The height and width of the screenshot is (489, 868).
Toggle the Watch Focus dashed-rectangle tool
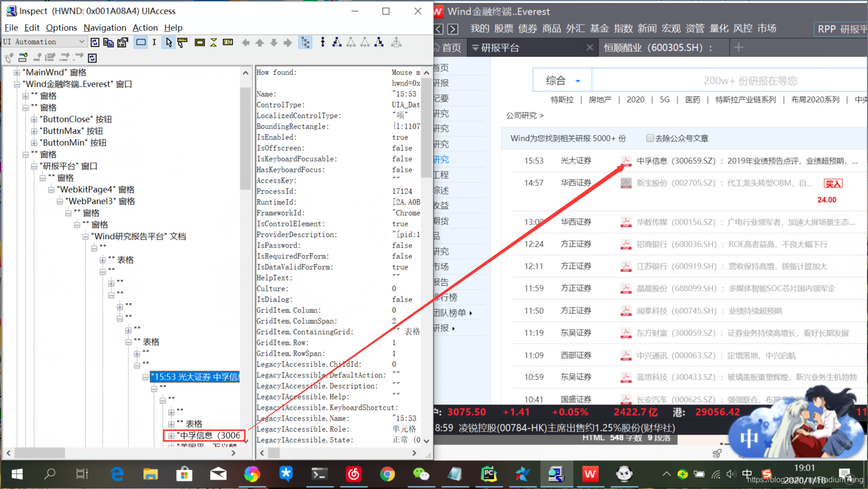coord(141,42)
